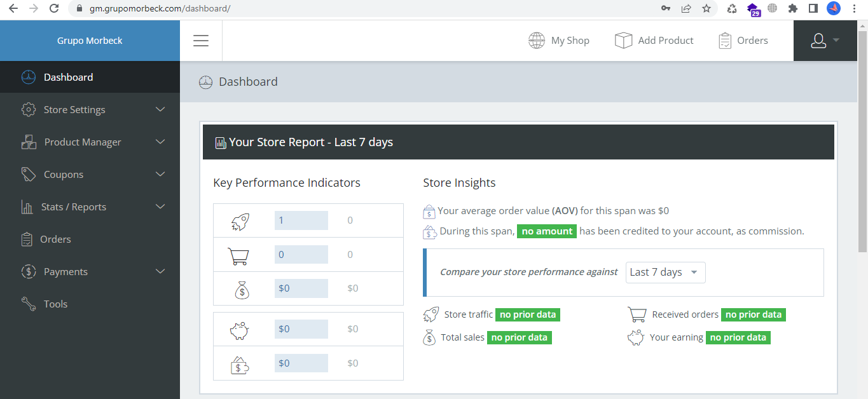Toggle the hamburger sidebar menu icon
868x399 pixels.
201,41
